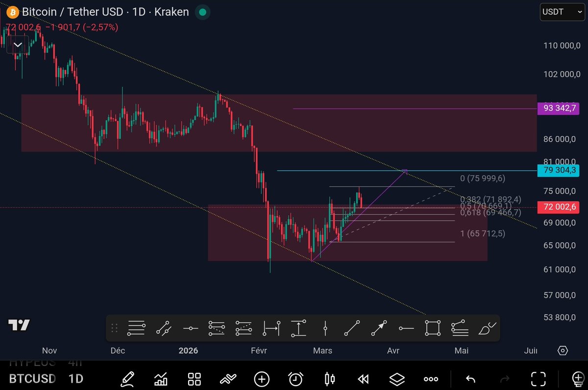Select the Rectangle drawing tool
This screenshot has width=588, height=390.
pos(432,328)
